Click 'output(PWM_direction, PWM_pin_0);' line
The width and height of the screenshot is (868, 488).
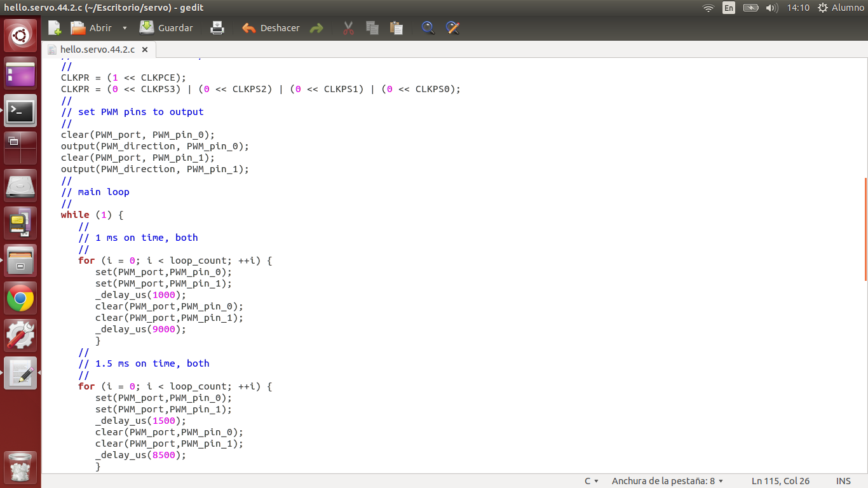click(x=155, y=146)
